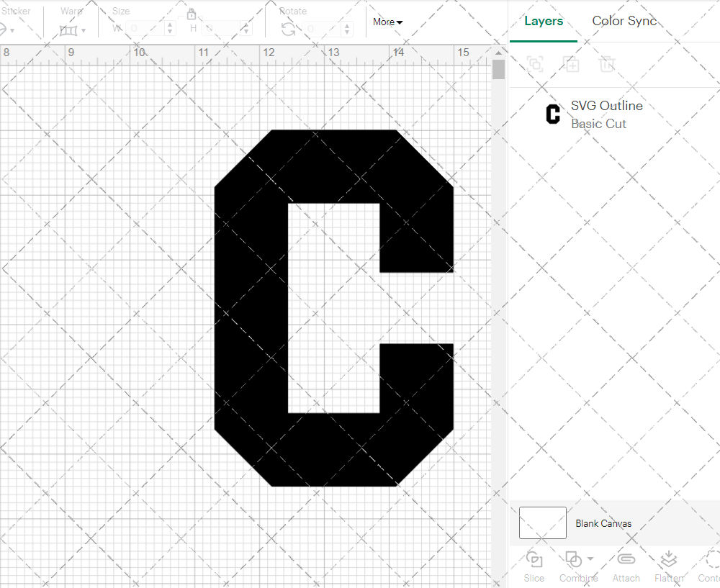Select the SVG Outline layer
The width and height of the screenshot is (720, 588).
614,114
